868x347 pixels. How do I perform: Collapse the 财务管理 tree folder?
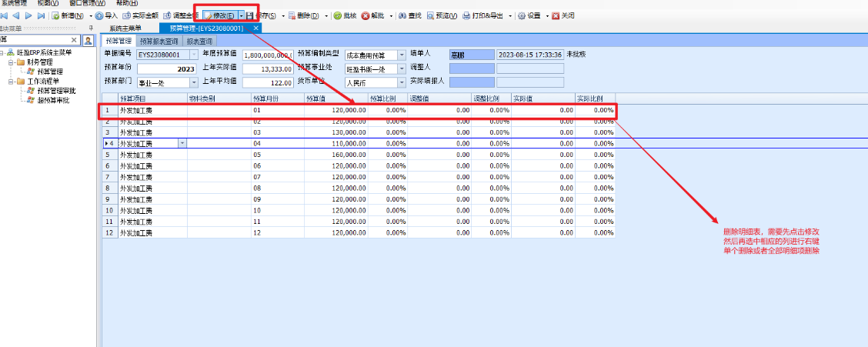coord(11,62)
